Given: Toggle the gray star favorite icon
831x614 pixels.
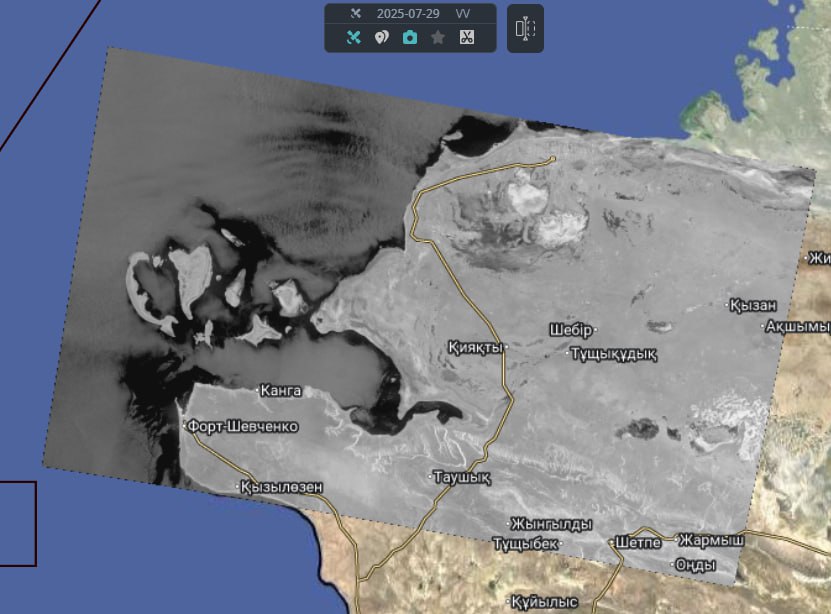Looking at the screenshot, I should pyautogui.click(x=438, y=37).
